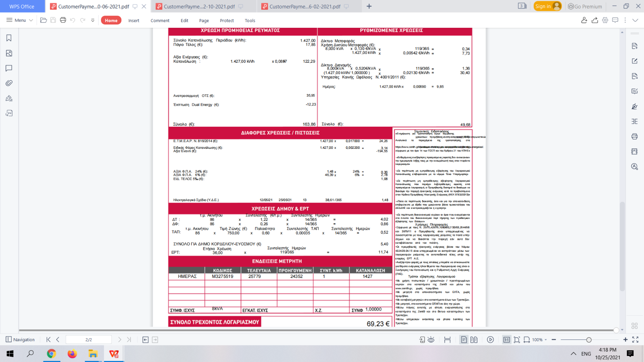The height and width of the screenshot is (362, 644).
Task: Collapse the ribbon with chevron arrow
Action: pyautogui.click(x=635, y=20)
